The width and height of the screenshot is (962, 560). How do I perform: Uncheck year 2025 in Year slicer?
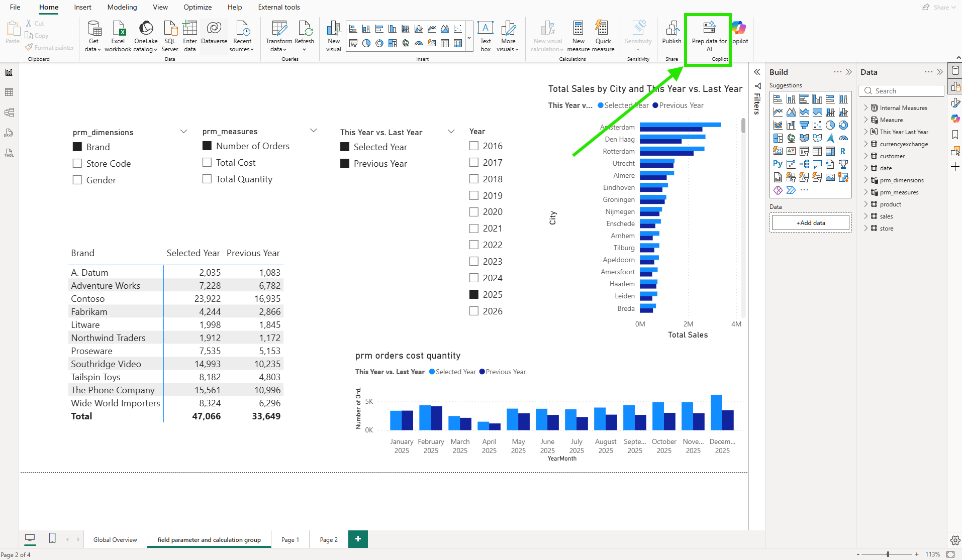pyautogui.click(x=474, y=294)
